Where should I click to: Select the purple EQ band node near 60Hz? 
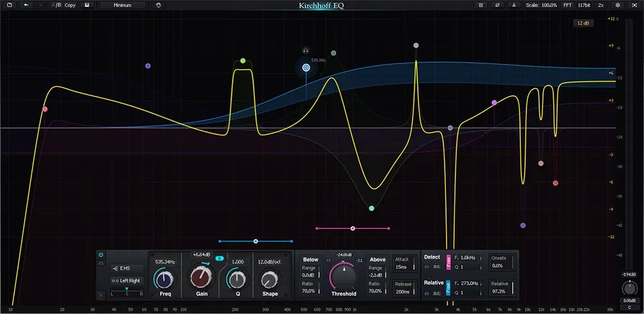148,66
